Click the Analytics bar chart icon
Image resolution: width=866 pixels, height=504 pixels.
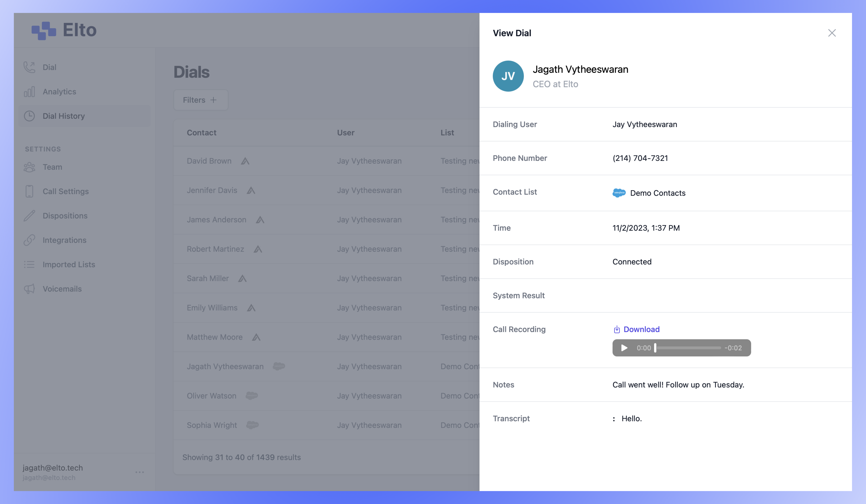tap(29, 92)
